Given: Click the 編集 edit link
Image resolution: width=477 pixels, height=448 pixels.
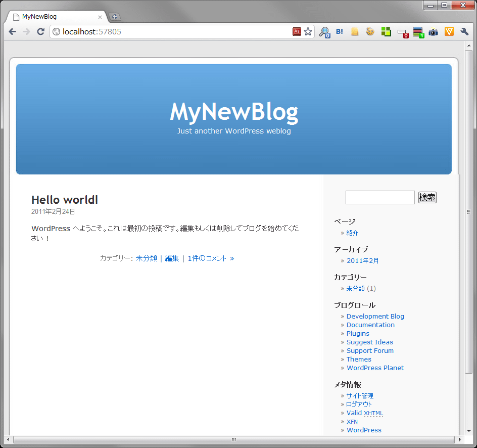Looking at the screenshot, I should pos(172,258).
